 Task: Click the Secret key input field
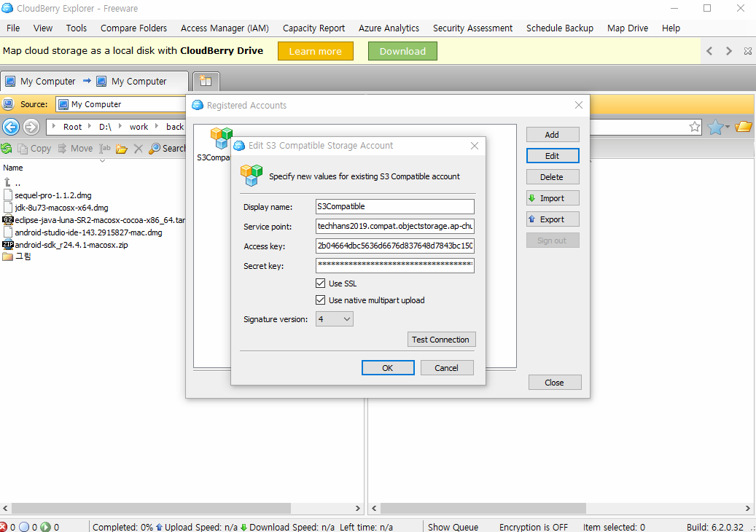(x=395, y=265)
